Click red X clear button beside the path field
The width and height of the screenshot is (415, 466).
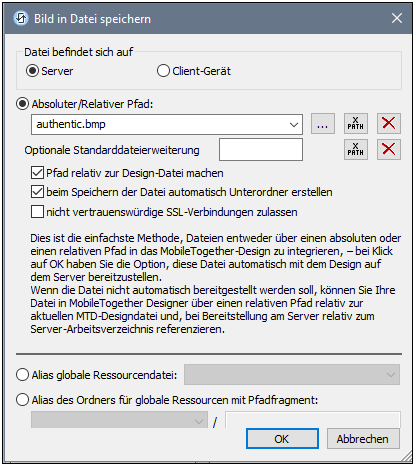click(x=389, y=124)
